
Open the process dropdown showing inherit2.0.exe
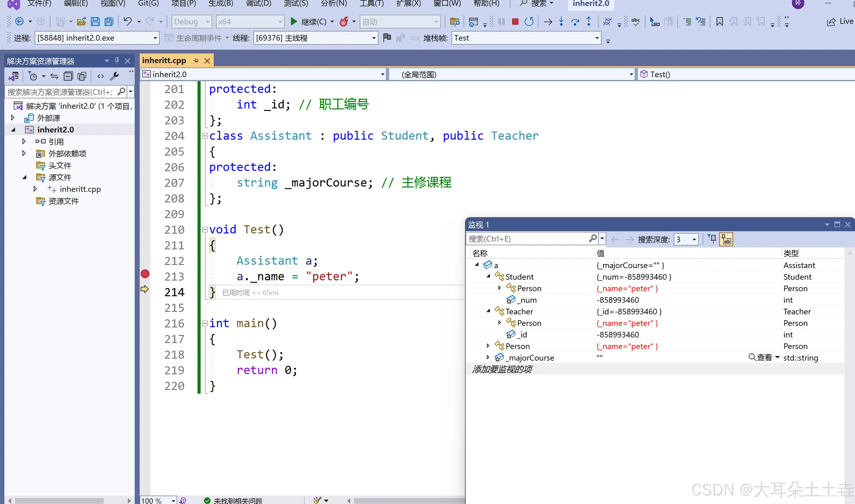[x=97, y=38]
